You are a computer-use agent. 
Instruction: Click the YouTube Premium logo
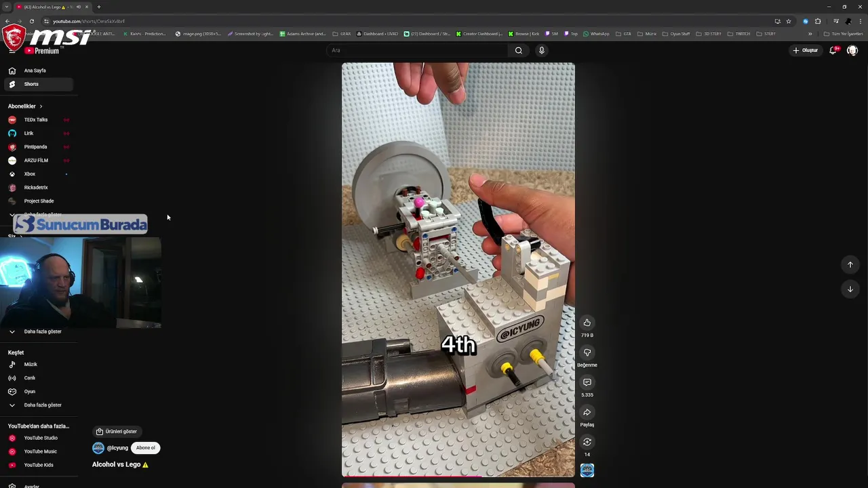pyautogui.click(x=41, y=51)
